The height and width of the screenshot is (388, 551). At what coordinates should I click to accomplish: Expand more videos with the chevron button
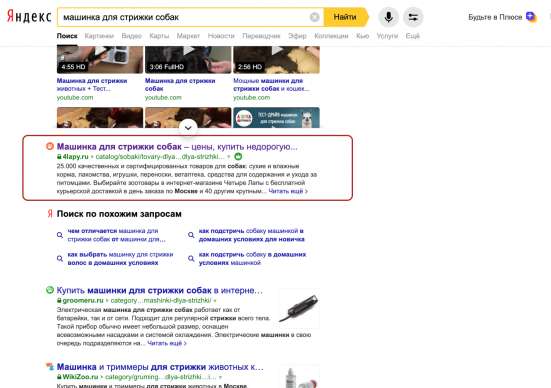point(188,128)
